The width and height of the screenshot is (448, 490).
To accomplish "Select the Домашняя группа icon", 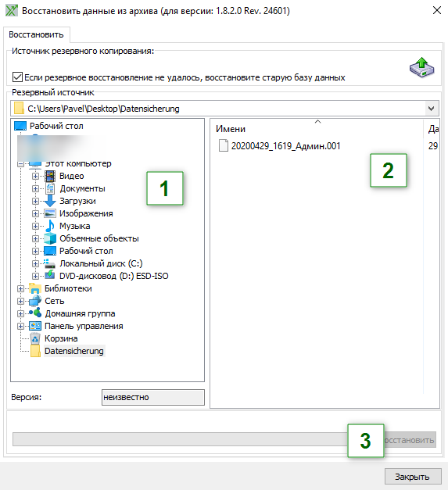I will pos(35,313).
